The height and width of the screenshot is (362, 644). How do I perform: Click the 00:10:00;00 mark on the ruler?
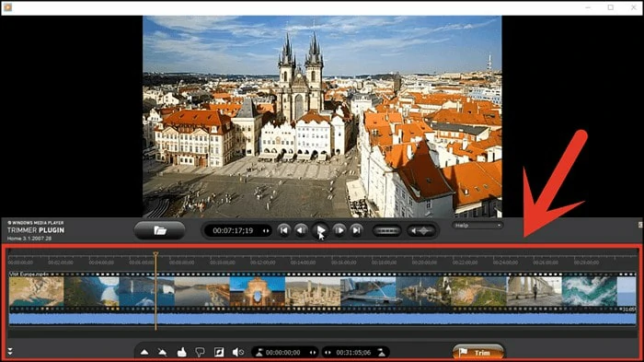[x=223, y=263]
